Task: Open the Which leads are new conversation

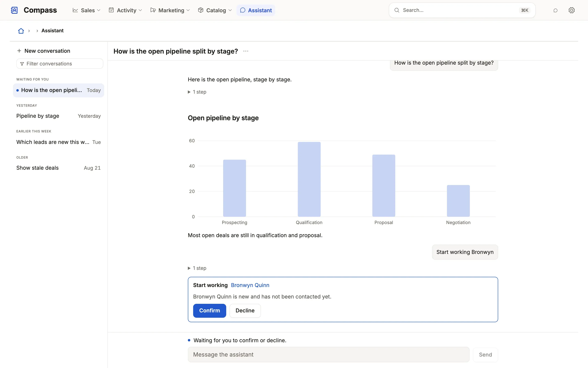Action: coord(59,142)
